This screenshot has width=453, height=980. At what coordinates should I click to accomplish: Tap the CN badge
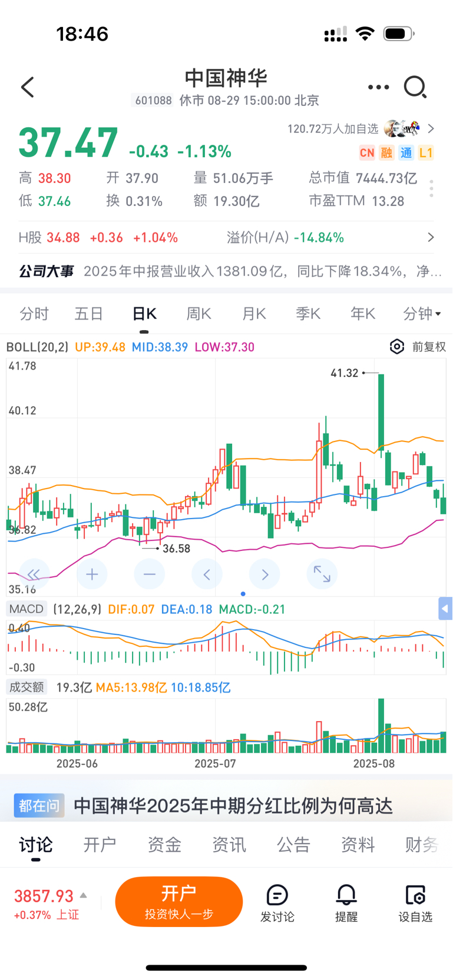pyautogui.click(x=367, y=153)
